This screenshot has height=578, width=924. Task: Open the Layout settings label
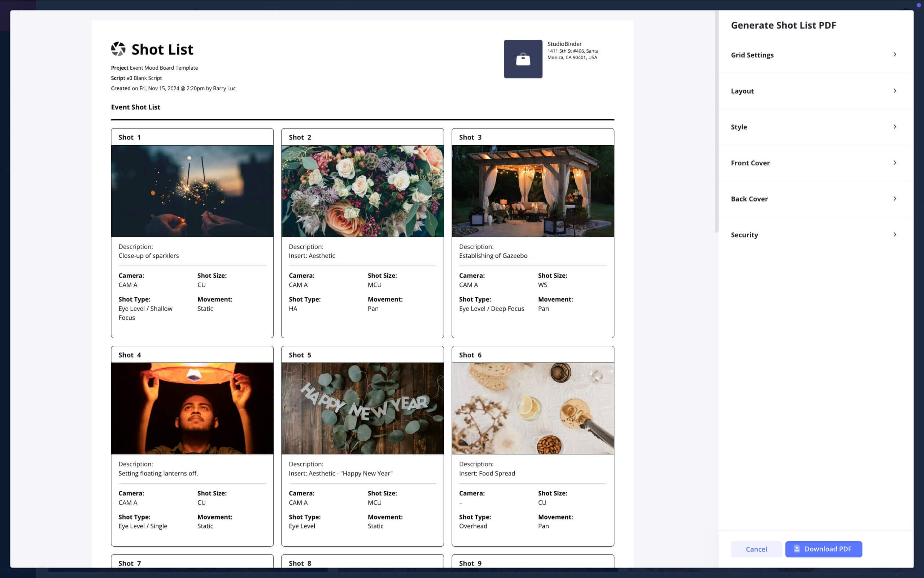pos(742,91)
